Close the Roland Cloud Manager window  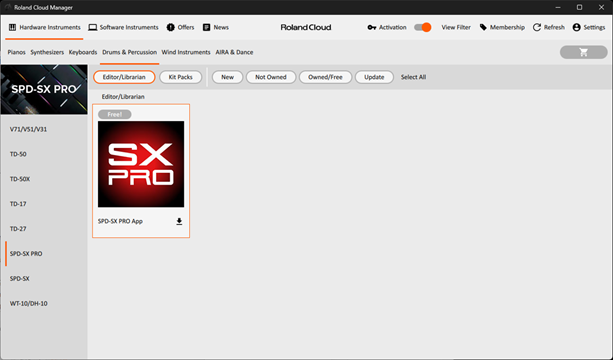pyautogui.click(x=601, y=7)
